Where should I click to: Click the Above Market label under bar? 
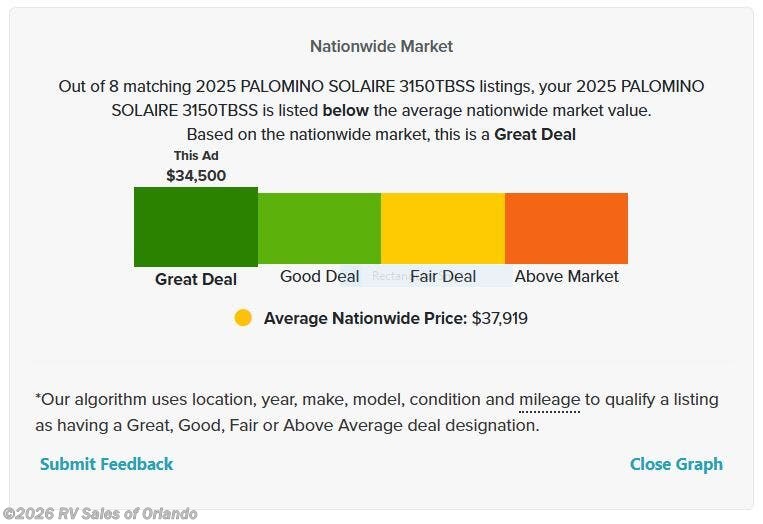point(566,276)
